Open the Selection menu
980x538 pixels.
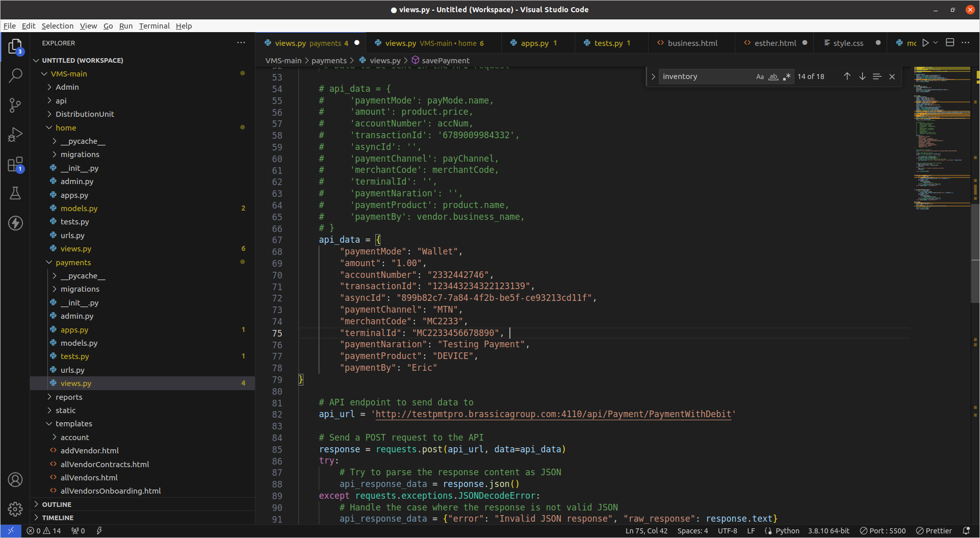pyautogui.click(x=58, y=26)
